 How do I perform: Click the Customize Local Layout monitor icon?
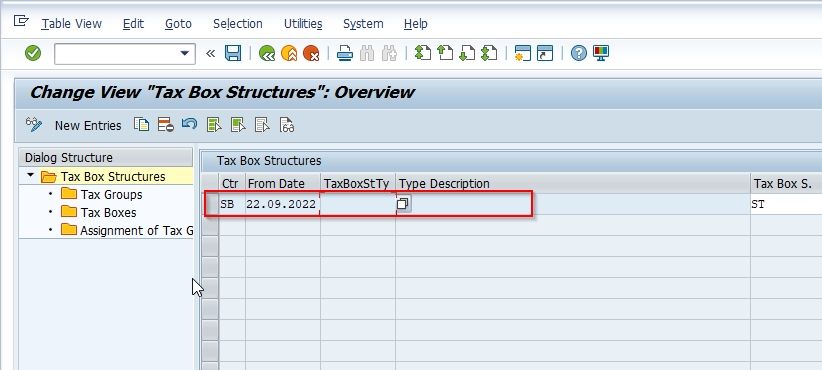click(601, 53)
